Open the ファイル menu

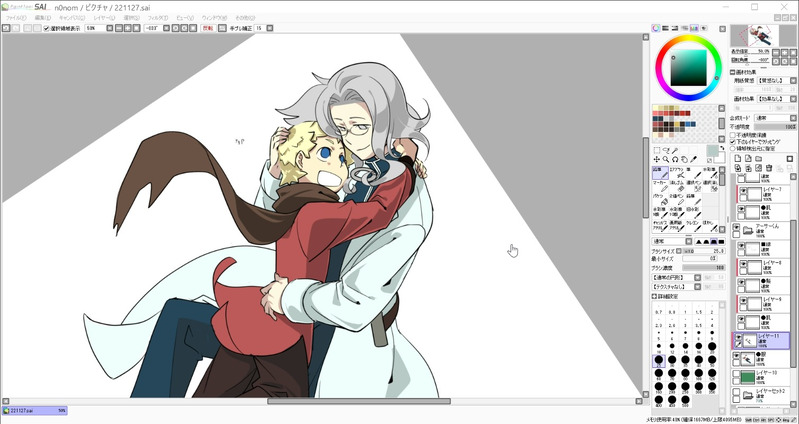click(x=16, y=17)
